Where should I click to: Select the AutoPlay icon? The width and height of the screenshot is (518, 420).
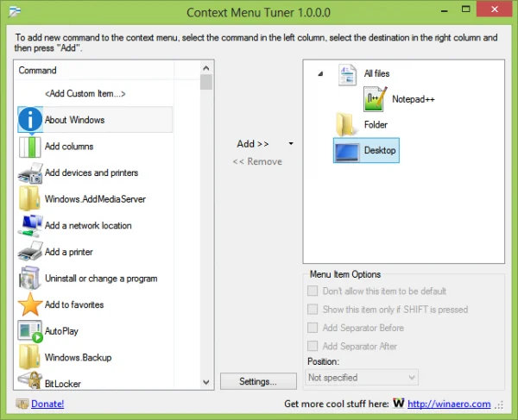point(30,331)
